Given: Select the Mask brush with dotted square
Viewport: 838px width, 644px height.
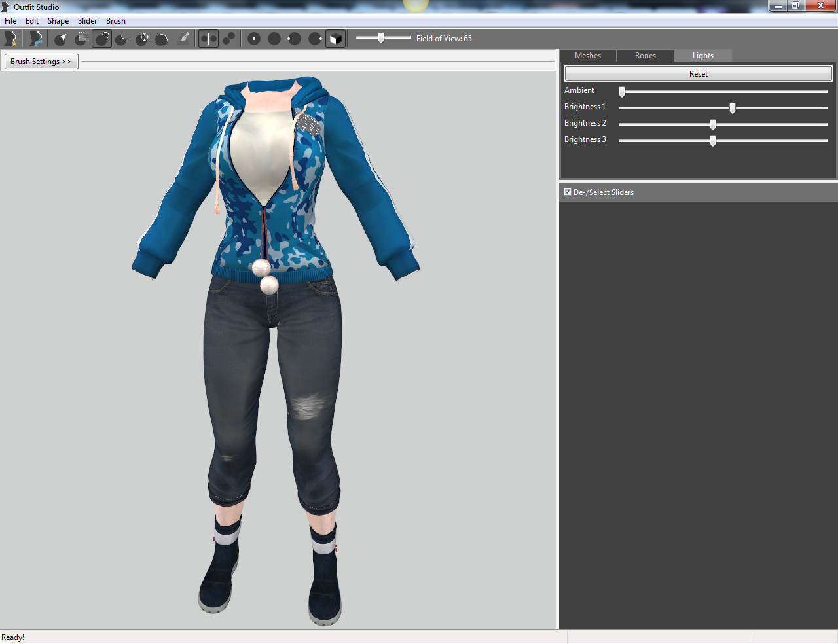Looking at the screenshot, I should (81, 39).
